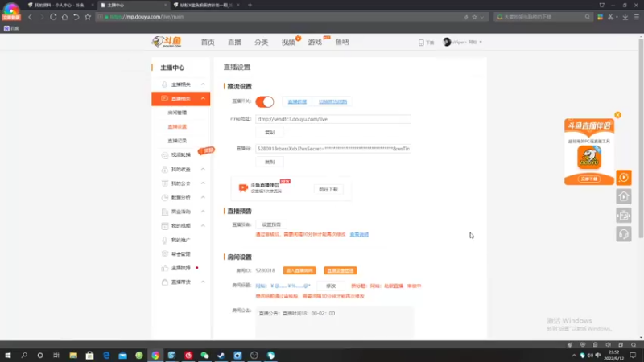
Task: Collapse the highlighted 直播相关 section chevron
Action: pyautogui.click(x=203, y=98)
